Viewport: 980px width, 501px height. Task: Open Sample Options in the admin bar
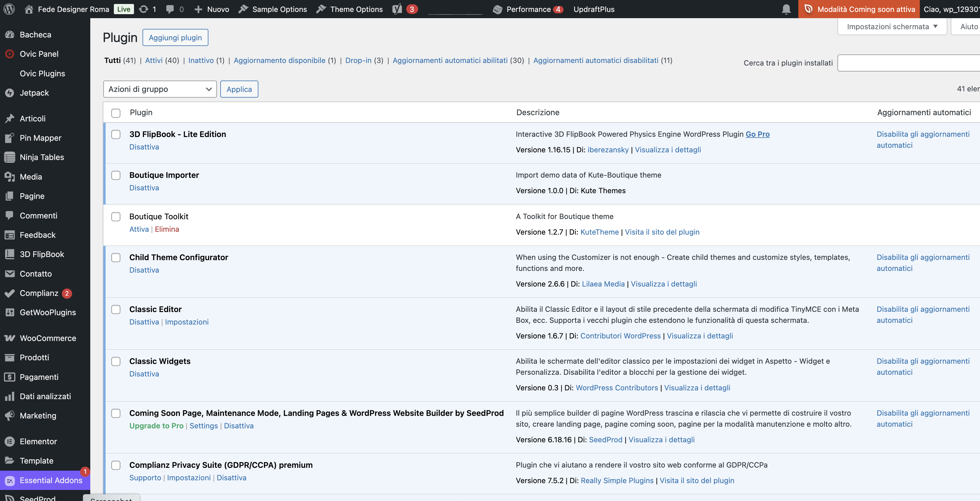click(272, 9)
